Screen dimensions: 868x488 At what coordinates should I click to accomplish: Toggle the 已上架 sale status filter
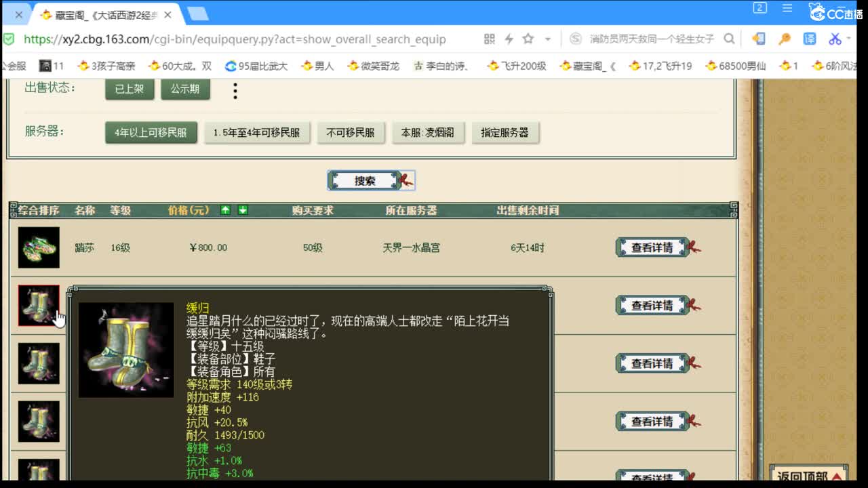pyautogui.click(x=130, y=89)
